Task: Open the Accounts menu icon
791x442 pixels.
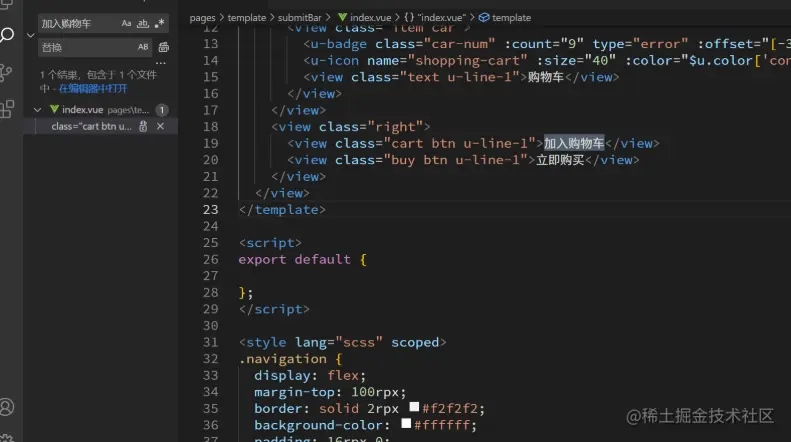Action: tap(7, 407)
